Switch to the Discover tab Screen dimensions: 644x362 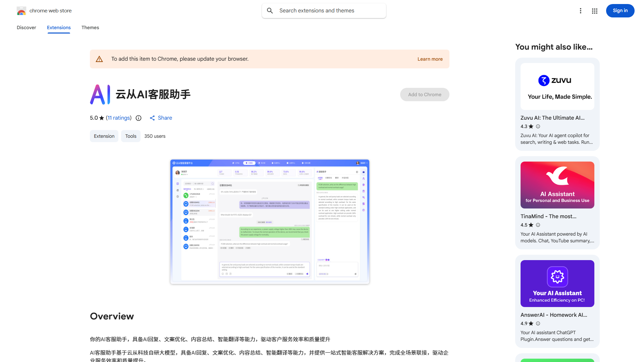26,27
